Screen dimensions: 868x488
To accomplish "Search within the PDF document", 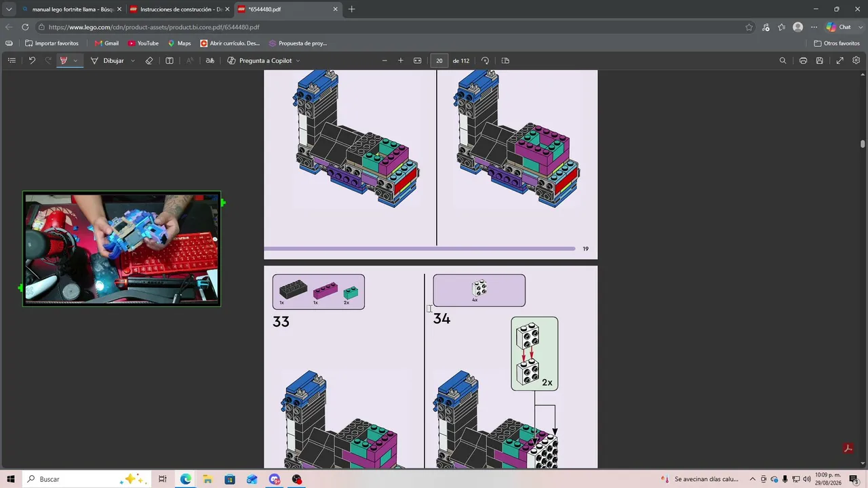I will 783,60.
